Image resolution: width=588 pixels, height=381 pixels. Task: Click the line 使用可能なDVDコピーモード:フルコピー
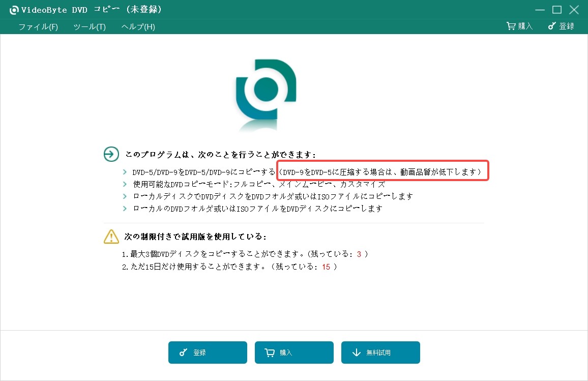(259, 184)
